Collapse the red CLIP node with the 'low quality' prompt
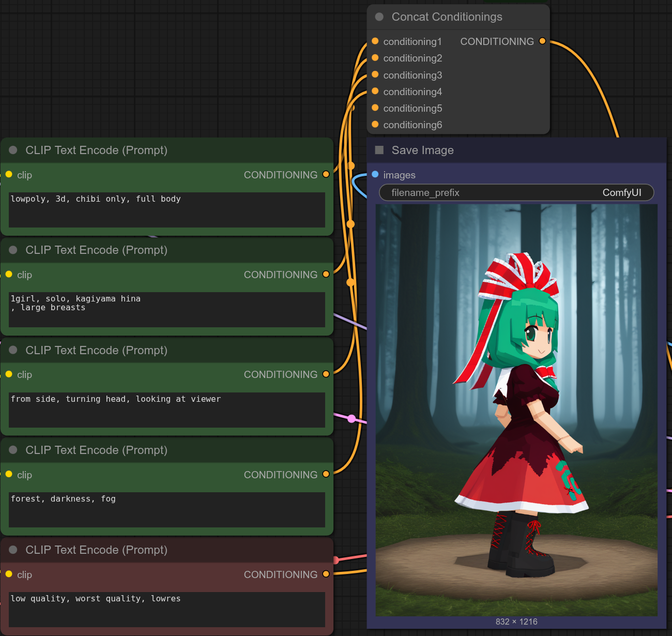Image resolution: width=672 pixels, height=636 pixels. point(13,550)
